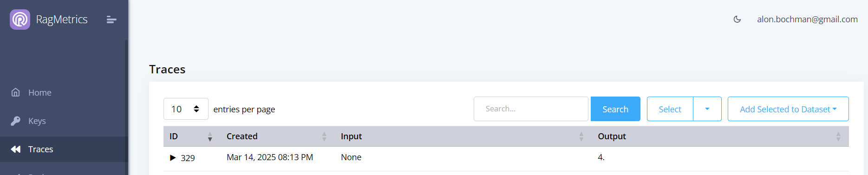Image resolution: width=868 pixels, height=175 pixels.
Task: Click the Traces rewind icon
Action: coord(16,149)
